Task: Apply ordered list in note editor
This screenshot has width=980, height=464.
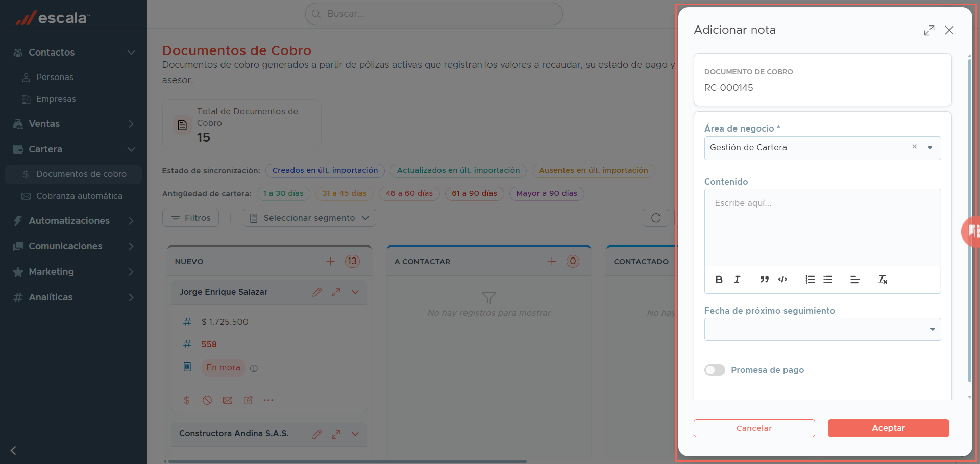Action: click(810, 279)
